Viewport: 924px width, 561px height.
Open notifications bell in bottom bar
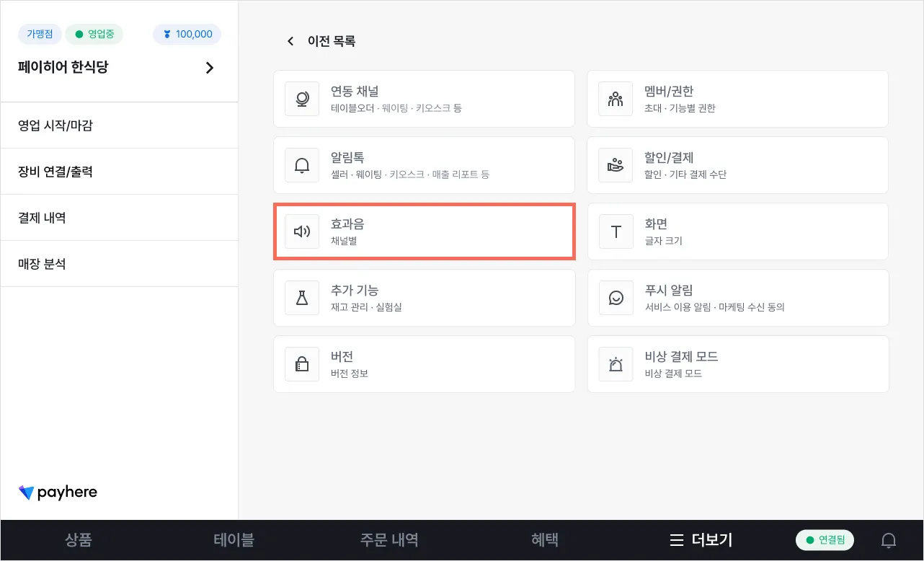pos(889,540)
